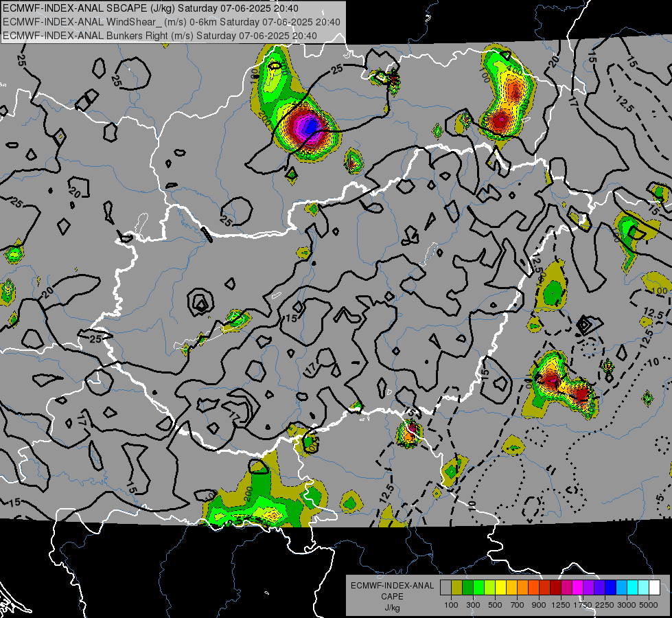Pick the white legend swatch
Viewport: 672px width, 618px height.
(655, 588)
